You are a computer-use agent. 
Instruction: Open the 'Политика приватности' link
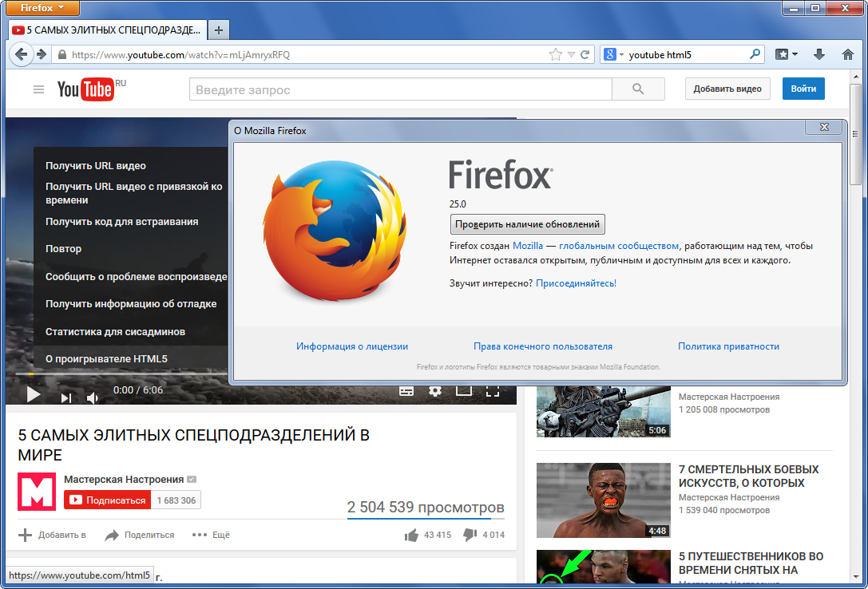coord(728,346)
